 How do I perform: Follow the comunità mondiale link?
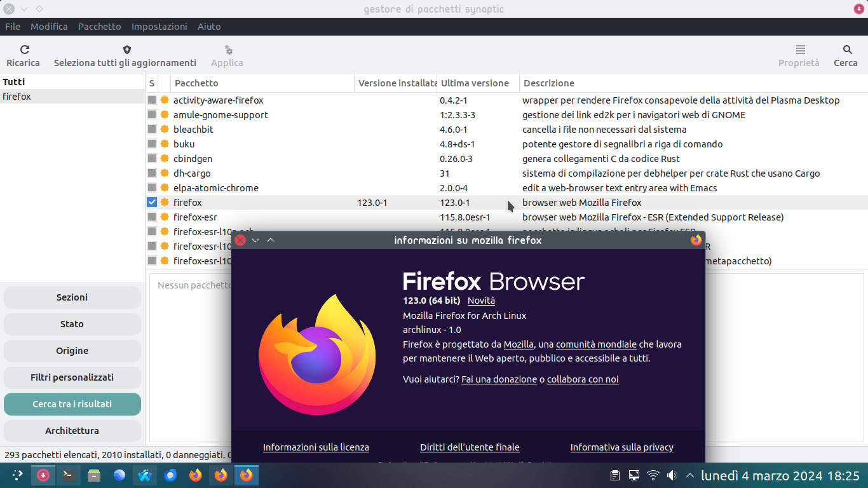pos(596,344)
